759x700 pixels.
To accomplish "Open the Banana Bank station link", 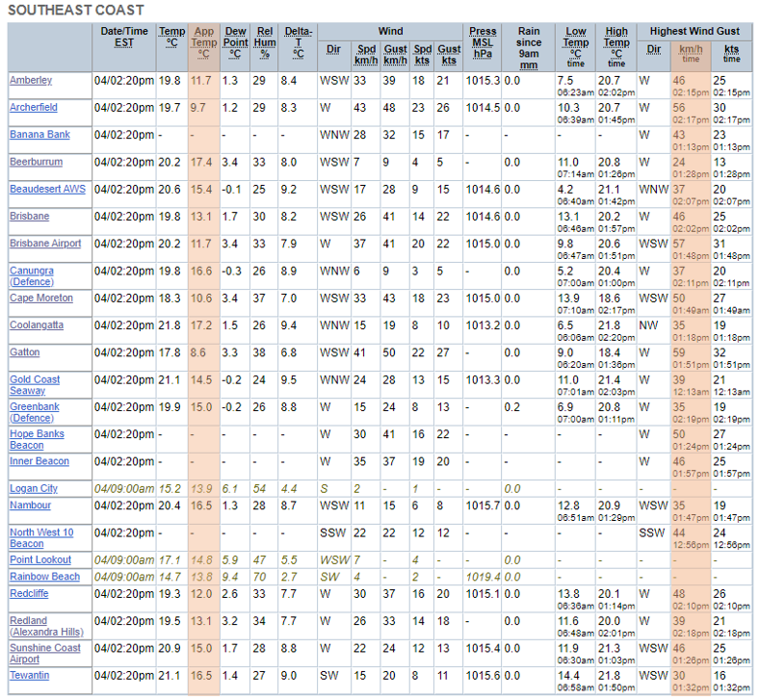I will coord(39,135).
